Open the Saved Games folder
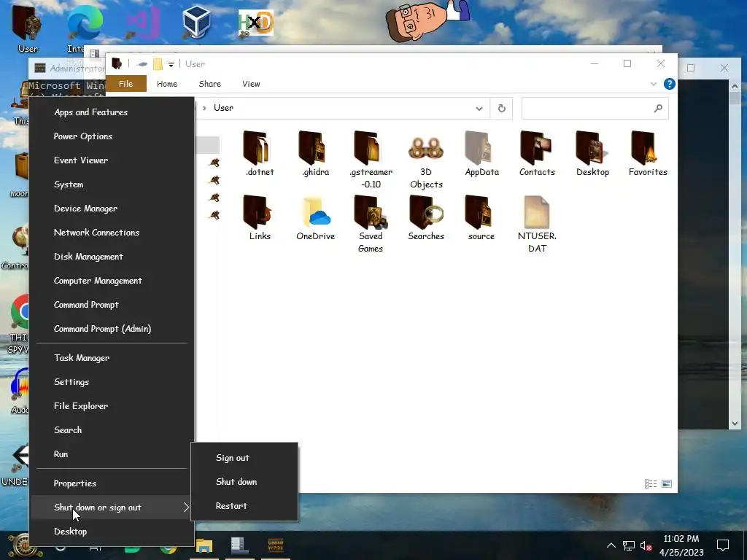This screenshot has height=560, width=747. point(371,224)
